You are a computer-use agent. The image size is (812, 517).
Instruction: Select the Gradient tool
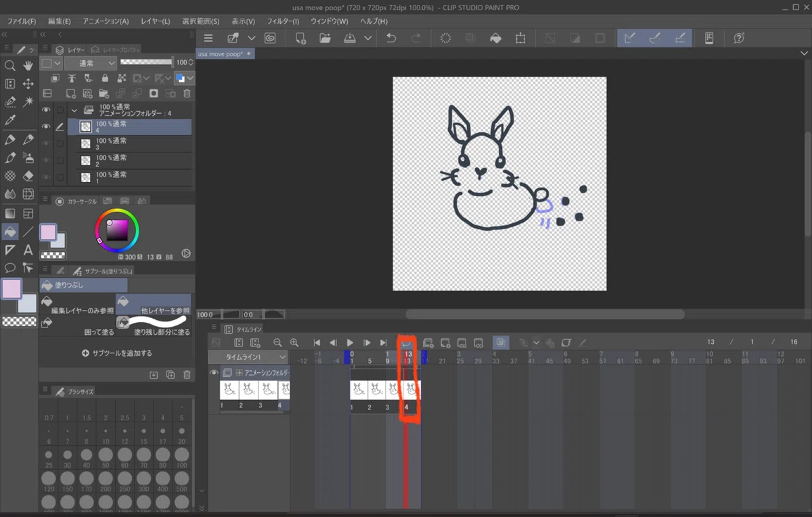click(x=10, y=213)
